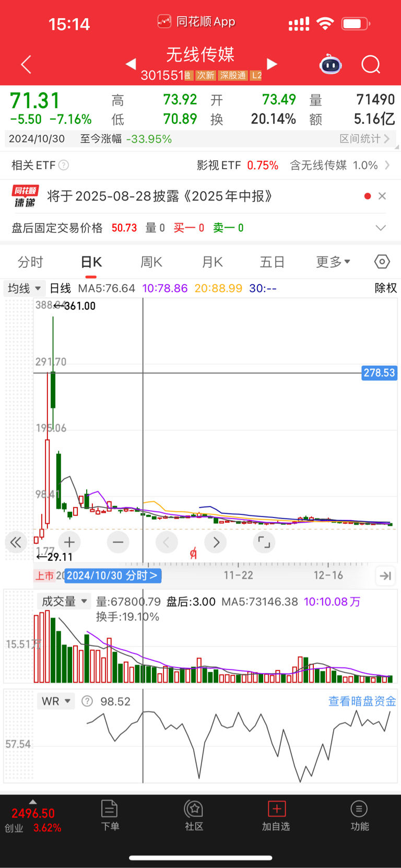Image resolution: width=401 pixels, height=868 pixels.
Task: Tap the 次新 tag under the title
Action: tap(206, 75)
